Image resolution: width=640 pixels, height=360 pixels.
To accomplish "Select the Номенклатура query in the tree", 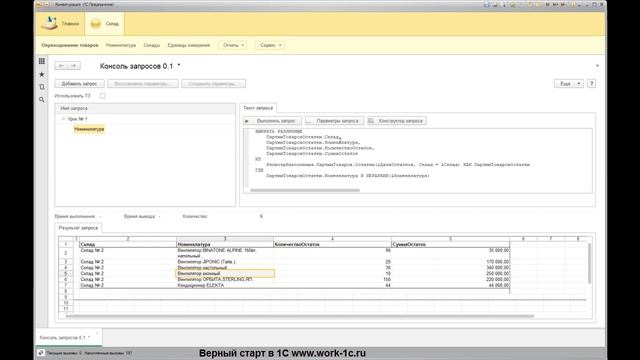I will 89,129.
